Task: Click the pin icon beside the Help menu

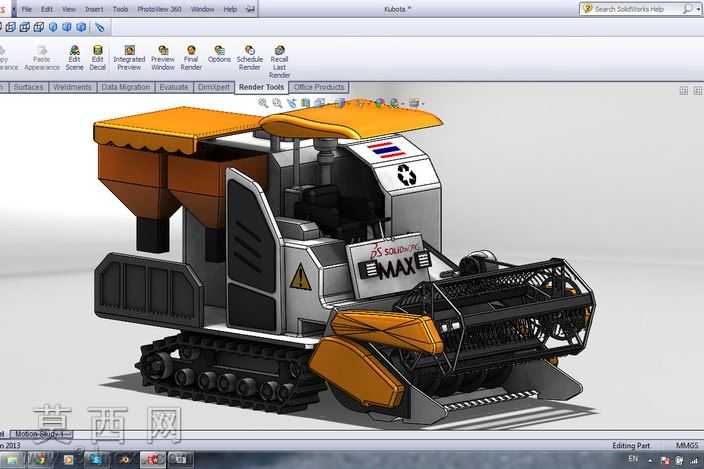Action: tap(250, 9)
